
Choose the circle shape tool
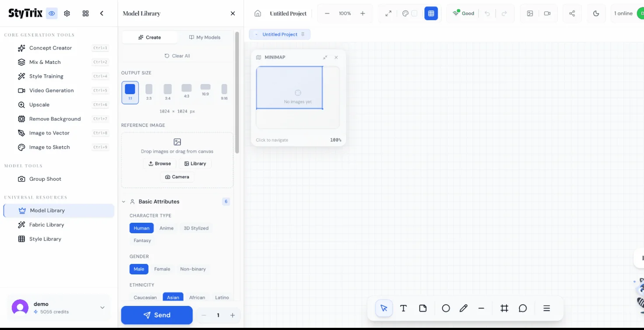click(x=446, y=308)
